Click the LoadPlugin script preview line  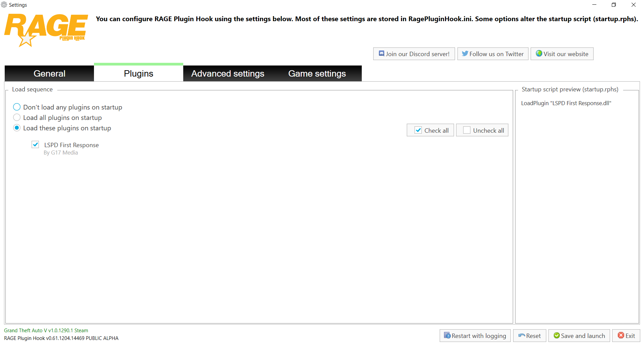click(566, 103)
